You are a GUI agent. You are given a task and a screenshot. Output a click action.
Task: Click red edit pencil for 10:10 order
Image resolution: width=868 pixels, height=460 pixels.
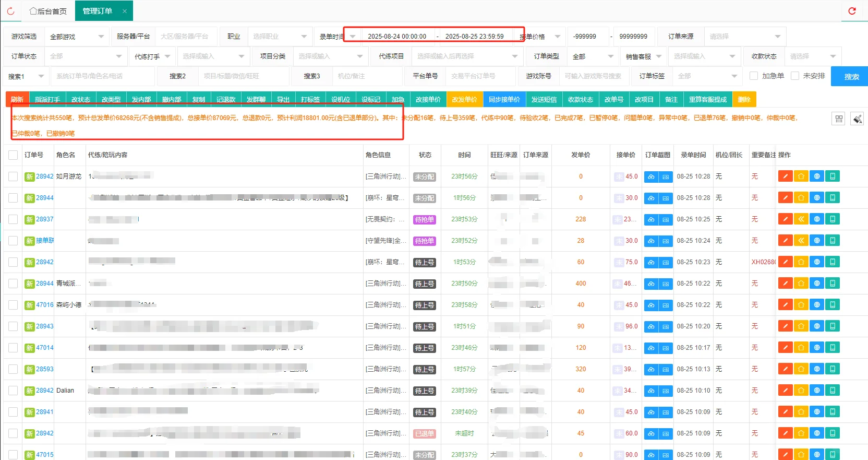pyautogui.click(x=785, y=391)
